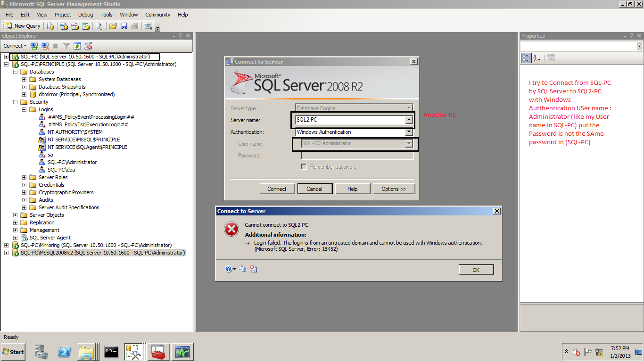Image resolution: width=644 pixels, height=362 pixels.
Task: Click the New Query toolbar button
Action: 23,26
